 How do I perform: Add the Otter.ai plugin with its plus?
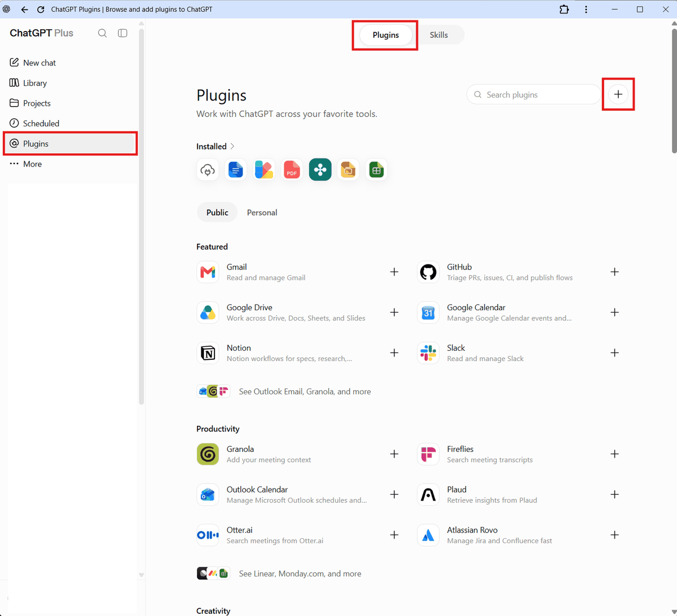pos(394,535)
